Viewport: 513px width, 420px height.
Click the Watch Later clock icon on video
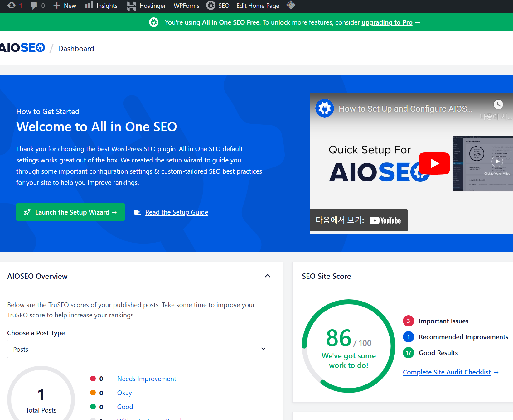coord(498,104)
